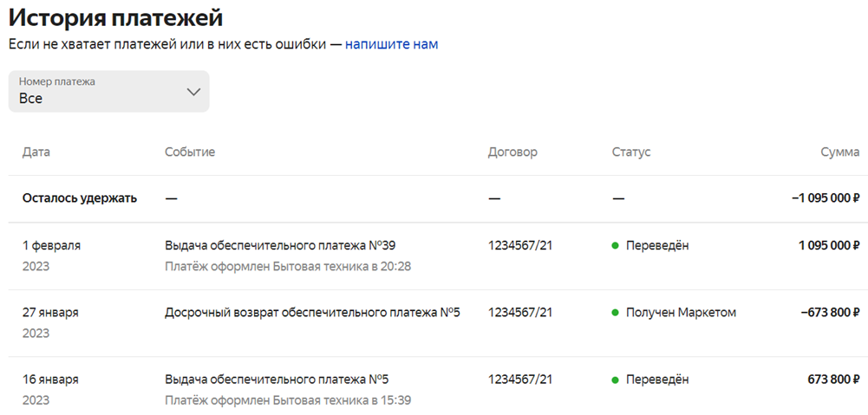The image size is (868, 415).
Task: Click the 'Статус' column header
Action: point(631,152)
